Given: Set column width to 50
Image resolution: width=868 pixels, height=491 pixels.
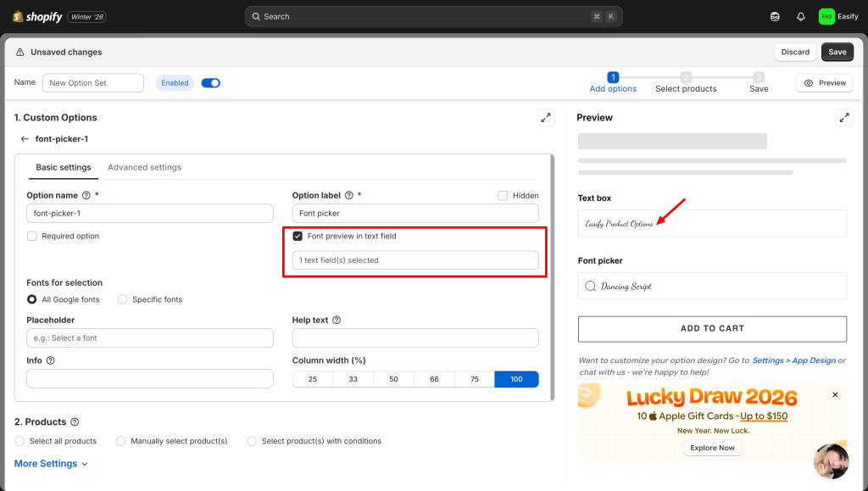Looking at the screenshot, I should point(393,379).
